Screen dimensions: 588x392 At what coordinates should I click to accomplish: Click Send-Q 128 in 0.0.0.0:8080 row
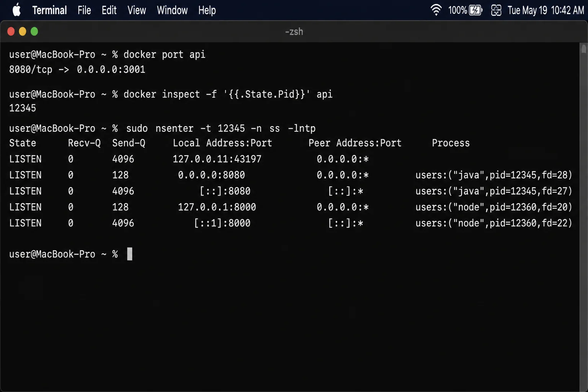pyautogui.click(x=120, y=175)
